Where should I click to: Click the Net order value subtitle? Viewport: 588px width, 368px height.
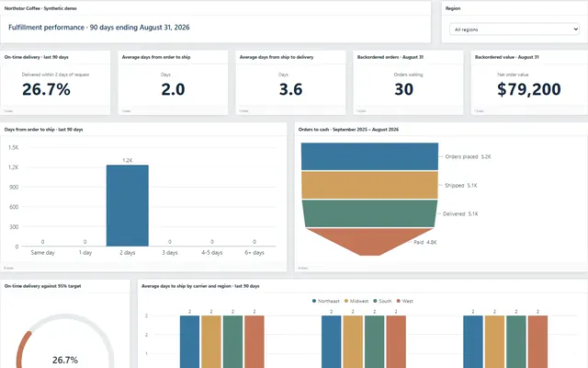513,75
